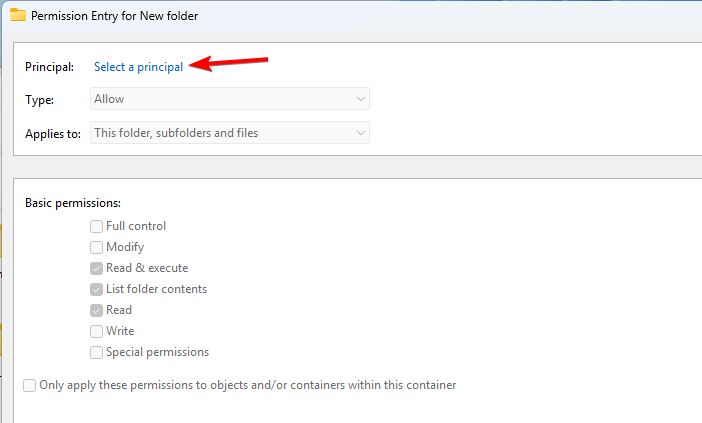Check the Write permission box
The image size is (702, 423).
pos(96,331)
